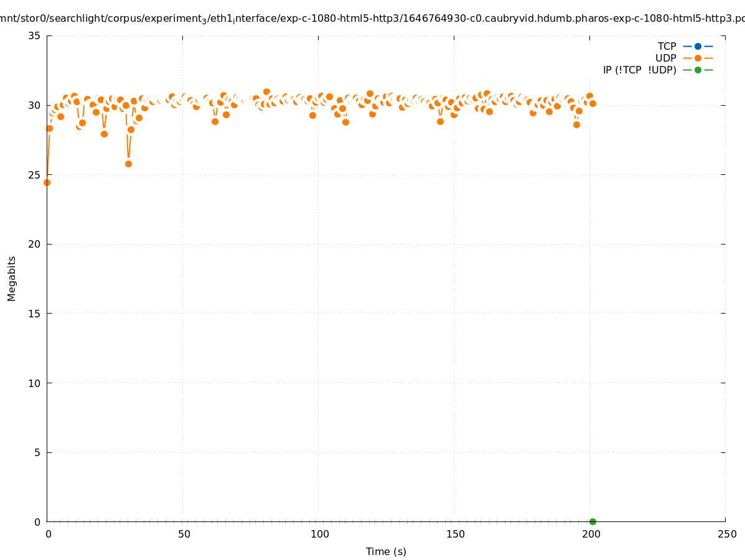Click the Megabits y-axis label

pyautogui.click(x=12, y=278)
